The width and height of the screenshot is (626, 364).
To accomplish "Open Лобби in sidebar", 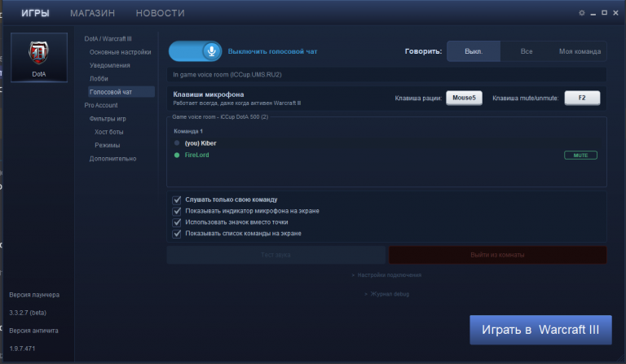I will coord(99,78).
